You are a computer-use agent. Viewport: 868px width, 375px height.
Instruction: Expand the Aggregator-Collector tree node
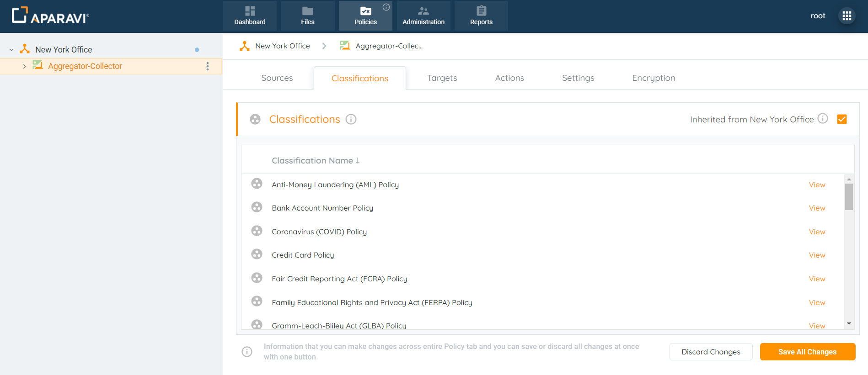[24, 67]
